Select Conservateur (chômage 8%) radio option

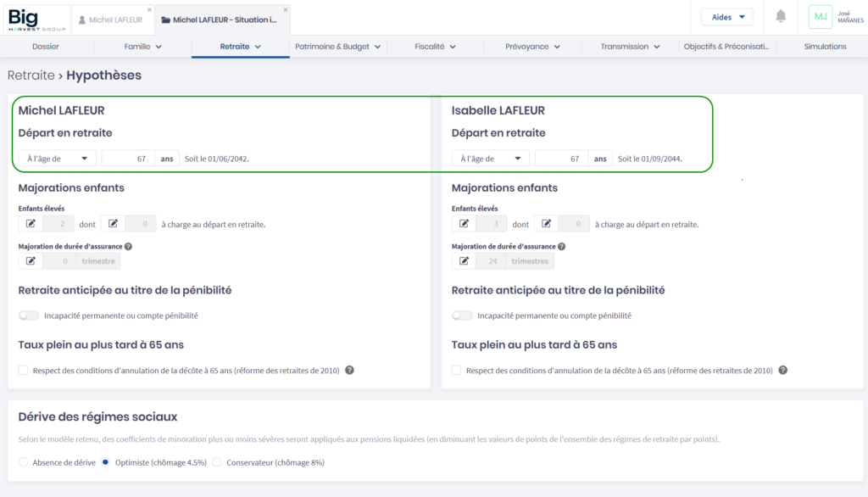pyautogui.click(x=217, y=462)
